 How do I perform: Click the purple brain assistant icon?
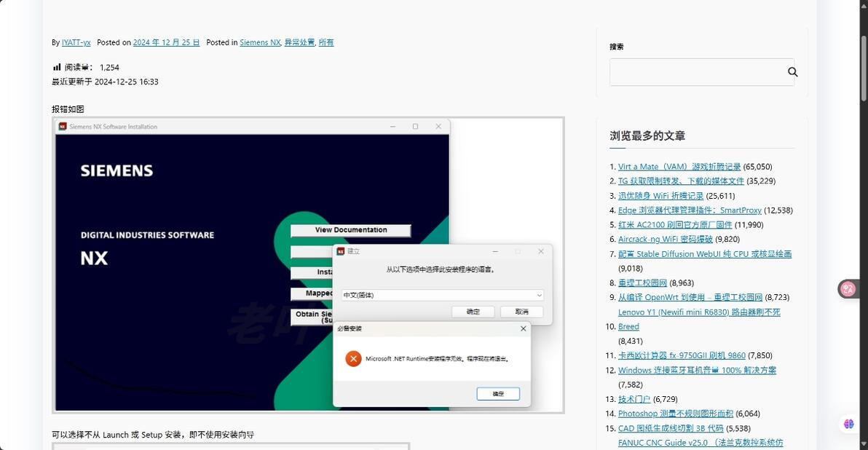pyautogui.click(x=848, y=424)
